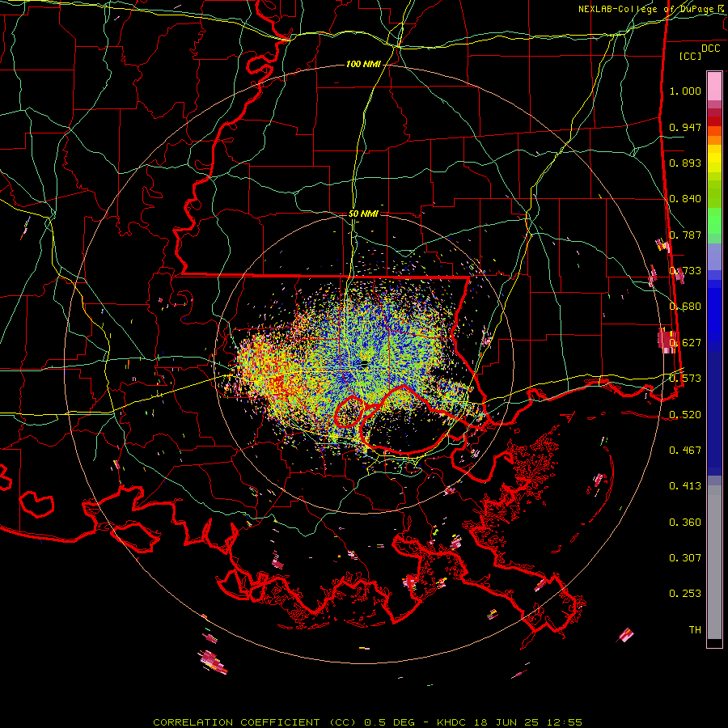728x728 pixels.
Task: Click the 0.787 legend value
Action: click(685, 235)
